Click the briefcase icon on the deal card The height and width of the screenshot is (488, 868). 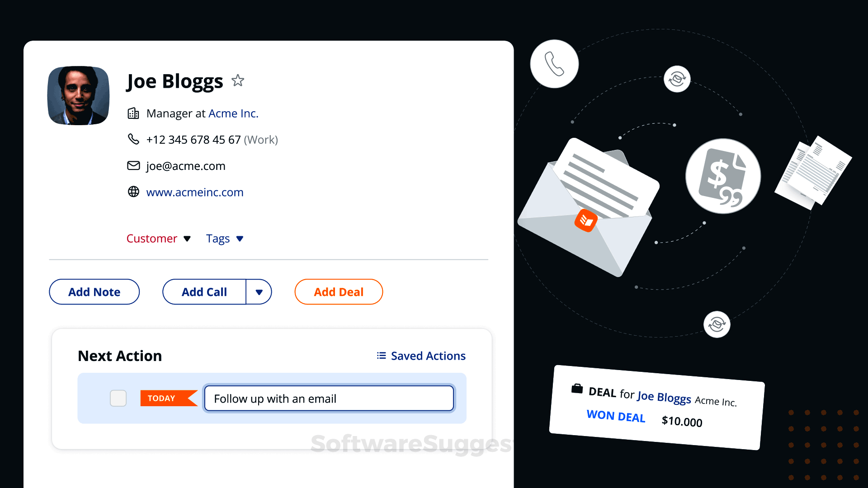pos(577,389)
